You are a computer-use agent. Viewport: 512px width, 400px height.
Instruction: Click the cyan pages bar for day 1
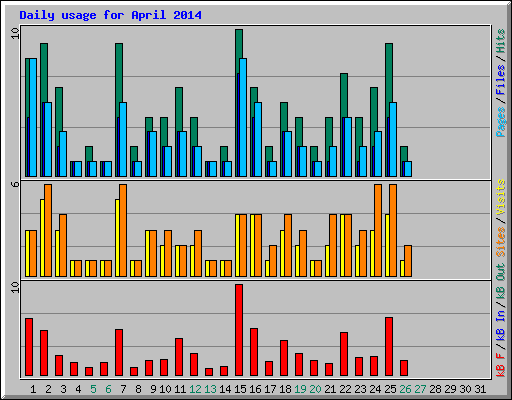[x=33, y=117]
